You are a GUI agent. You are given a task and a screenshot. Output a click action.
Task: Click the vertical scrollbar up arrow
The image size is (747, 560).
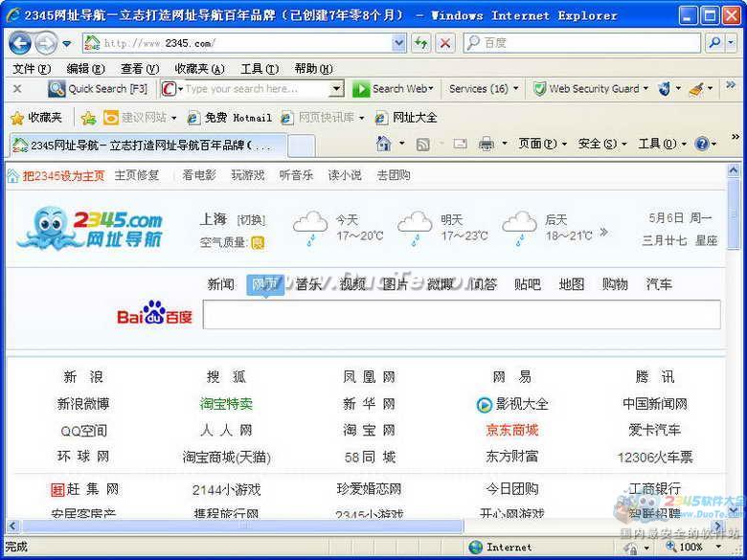(x=734, y=170)
